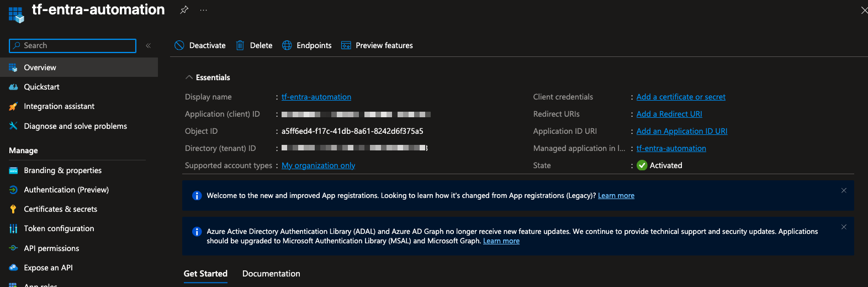Open the tf-entra-automation display name link
The height and width of the screenshot is (287, 868).
(x=316, y=97)
